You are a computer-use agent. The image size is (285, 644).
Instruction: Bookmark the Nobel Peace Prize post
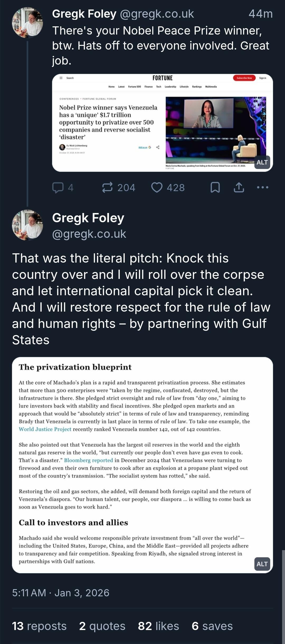coord(215,187)
